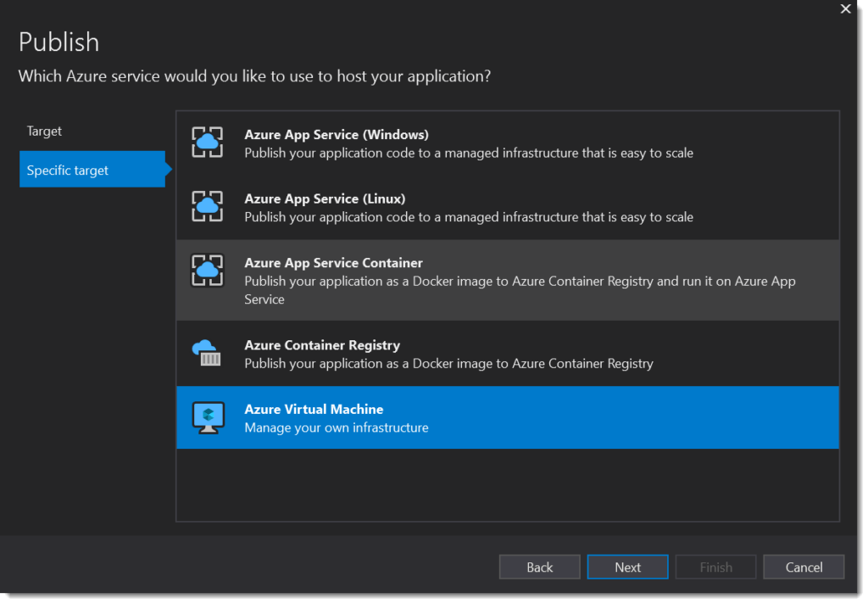Choose Azure App Service (Linux) title

point(325,199)
